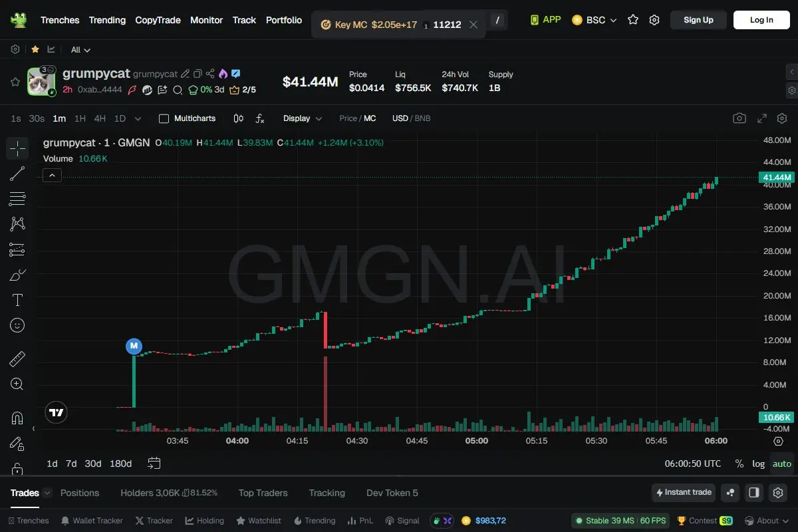Open CopyTrade page
This screenshot has width=798, height=532.
pos(158,20)
